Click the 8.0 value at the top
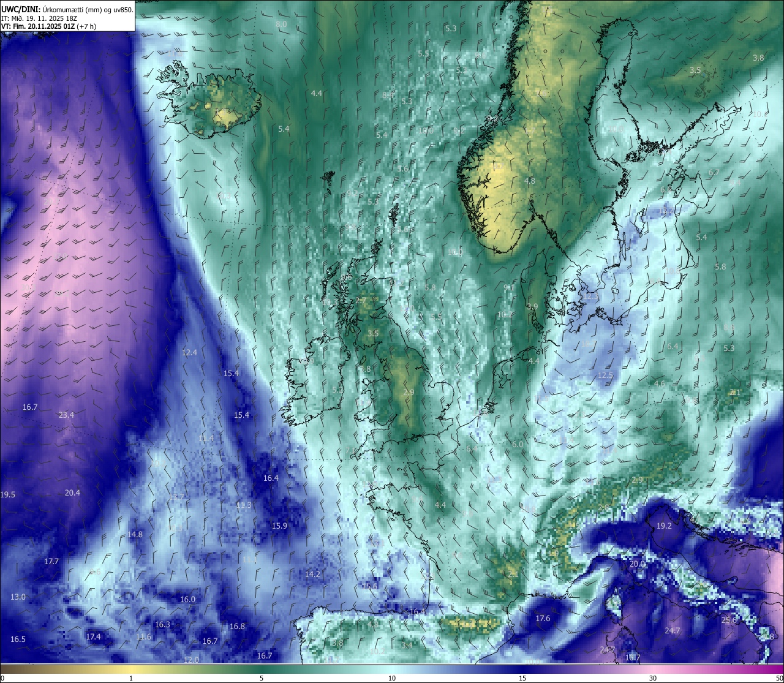Screen dimensions: 784x683 coord(281,25)
